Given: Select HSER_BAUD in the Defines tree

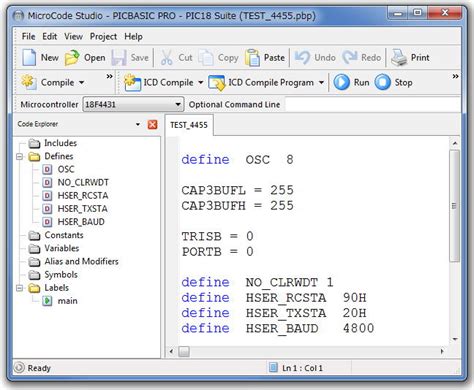Looking at the screenshot, I should pos(81,222).
